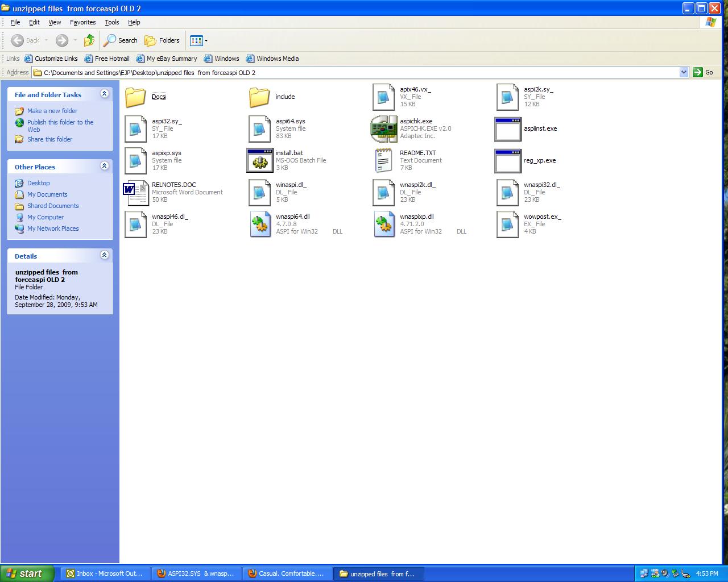This screenshot has height=582, width=728.
Task: Click the Search toolbar button
Action: pos(121,40)
